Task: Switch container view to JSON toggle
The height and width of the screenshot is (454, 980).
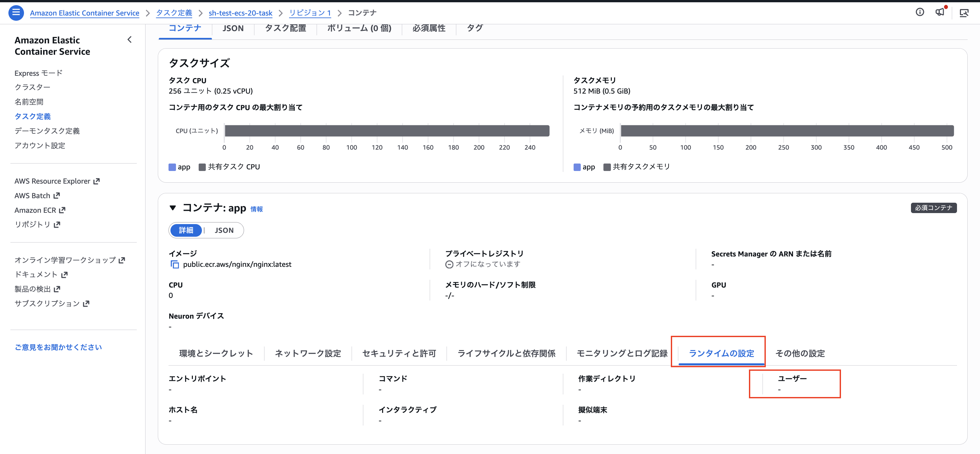Action: (x=224, y=231)
